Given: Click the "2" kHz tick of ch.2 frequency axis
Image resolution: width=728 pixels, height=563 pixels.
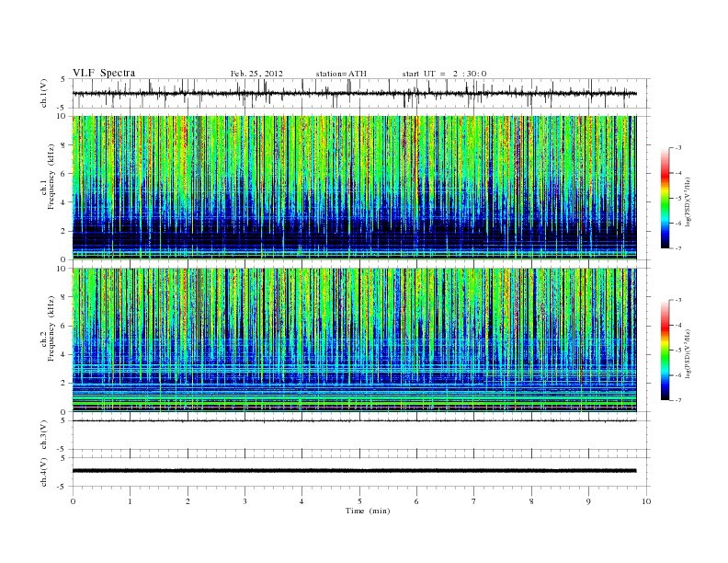Looking at the screenshot, I should click(x=63, y=383).
